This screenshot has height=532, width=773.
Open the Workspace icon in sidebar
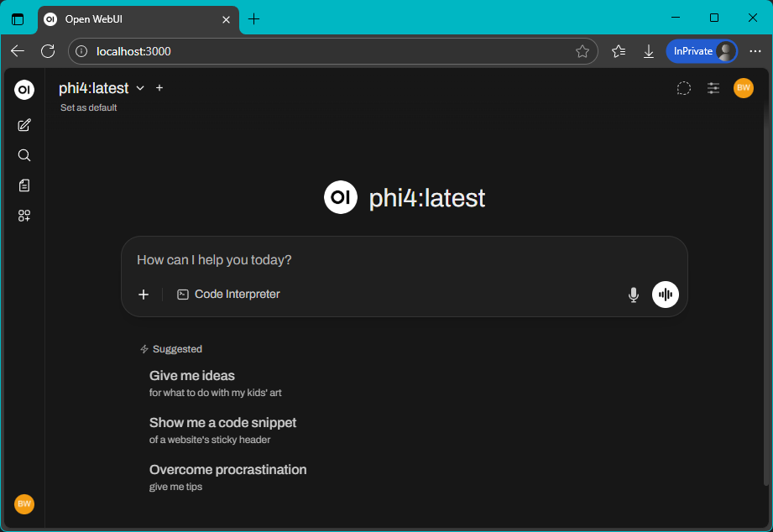24,216
